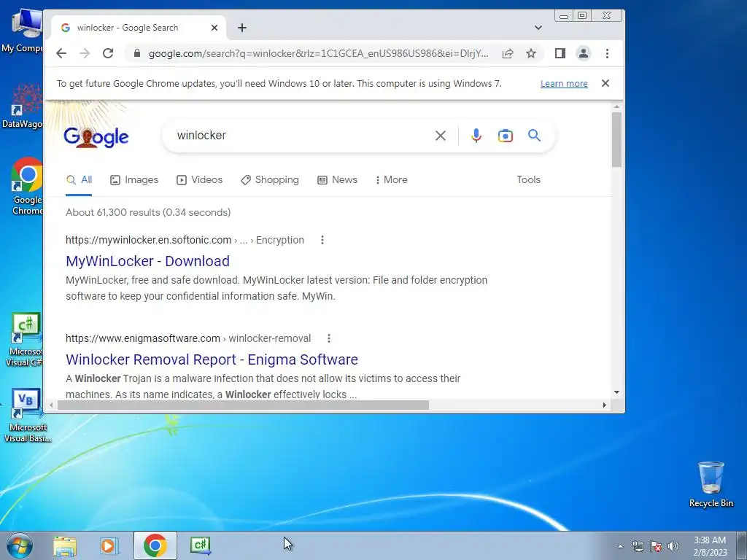747x560 pixels.
Task: Expand the tab search chevron
Action: point(538,28)
